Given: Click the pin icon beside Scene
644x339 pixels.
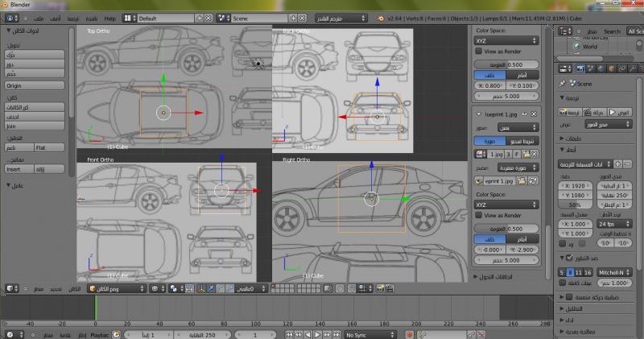Looking at the screenshot, I should [563, 83].
